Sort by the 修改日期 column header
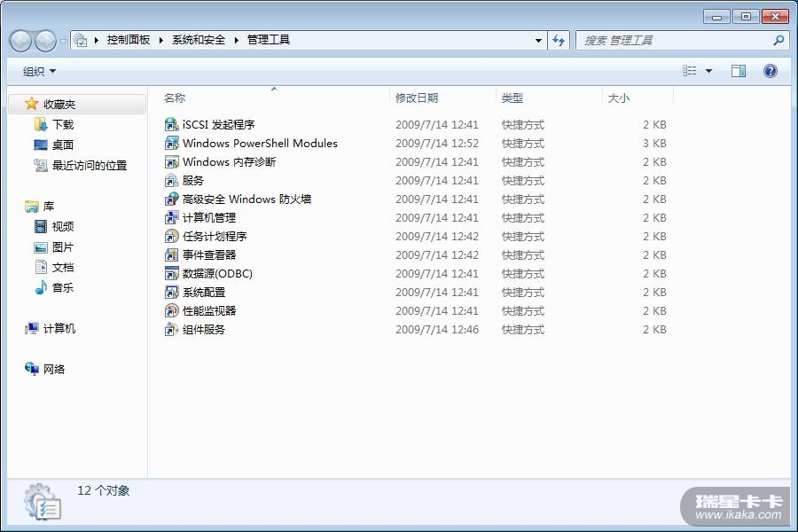Image resolution: width=798 pixels, height=532 pixels. pyautogui.click(x=443, y=98)
